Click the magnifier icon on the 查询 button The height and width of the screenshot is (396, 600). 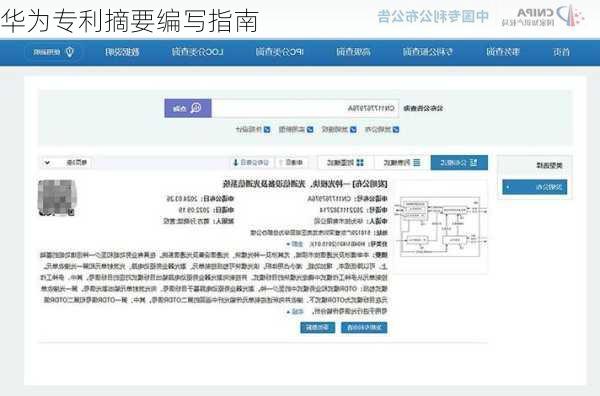point(196,108)
